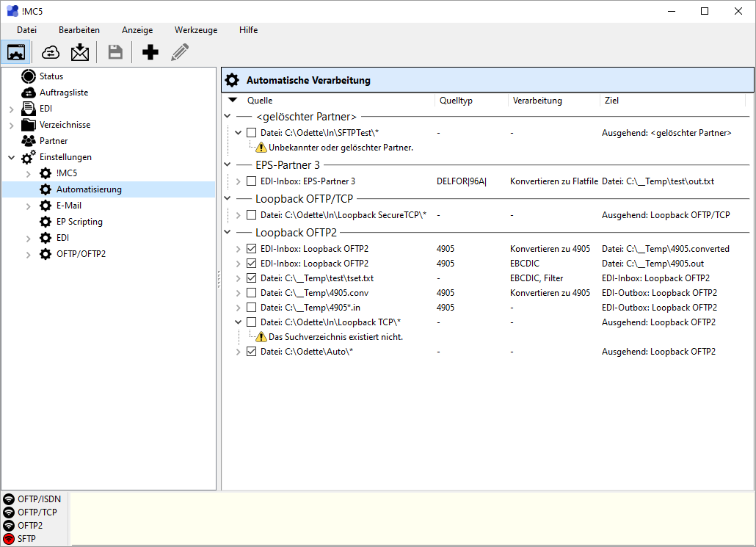Image resolution: width=756 pixels, height=547 pixels.
Task: Click the mail download toolbar icon
Action: (79, 52)
